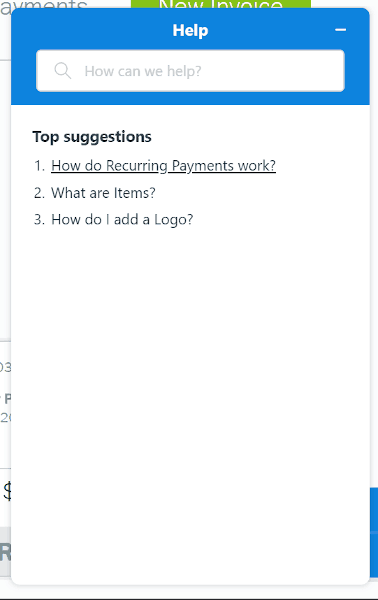Click the Help title in the header
The height and width of the screenshot is (600, 378).
tap(190, 30)
